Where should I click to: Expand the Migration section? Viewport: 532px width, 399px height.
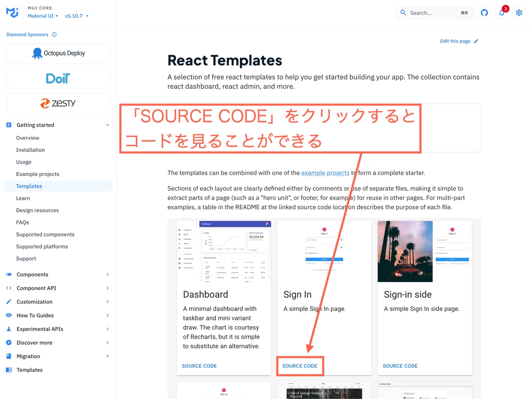click(x=107, y=356)
